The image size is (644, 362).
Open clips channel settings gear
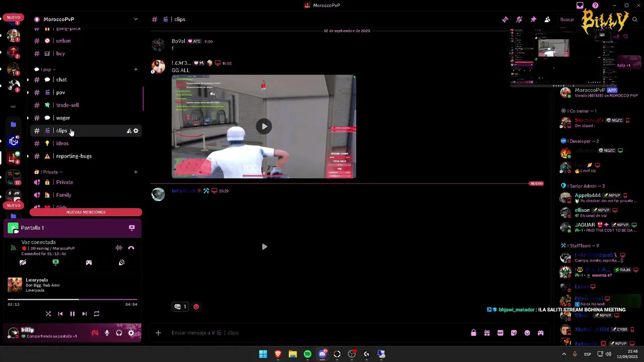coord(136,131)
